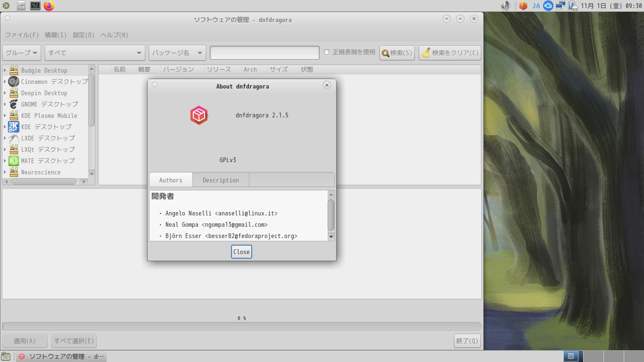
Task: Enable the 正規表現を使用 checkbox
Action: [x=326, y=52]
